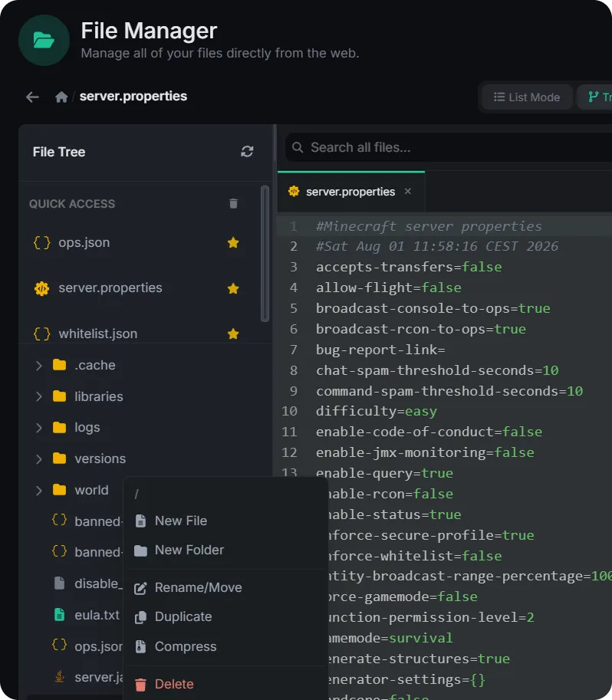Select the versions folder name
This screenshot has width=612, height=700.
click(100, 459)
